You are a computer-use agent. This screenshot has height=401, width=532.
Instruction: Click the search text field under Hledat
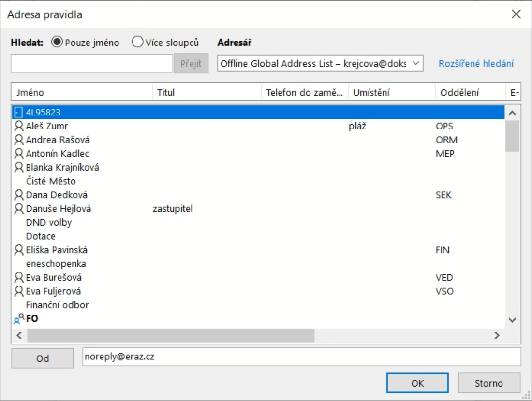point(91,63)
